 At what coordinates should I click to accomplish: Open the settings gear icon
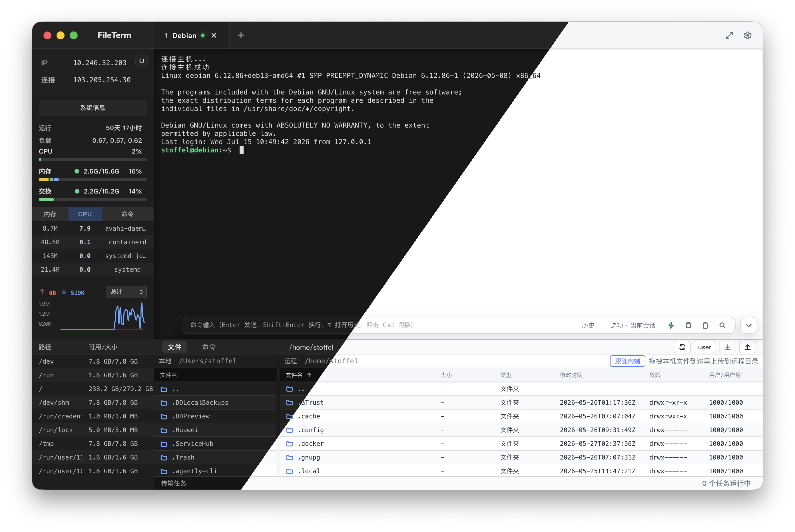click(747, 35)
